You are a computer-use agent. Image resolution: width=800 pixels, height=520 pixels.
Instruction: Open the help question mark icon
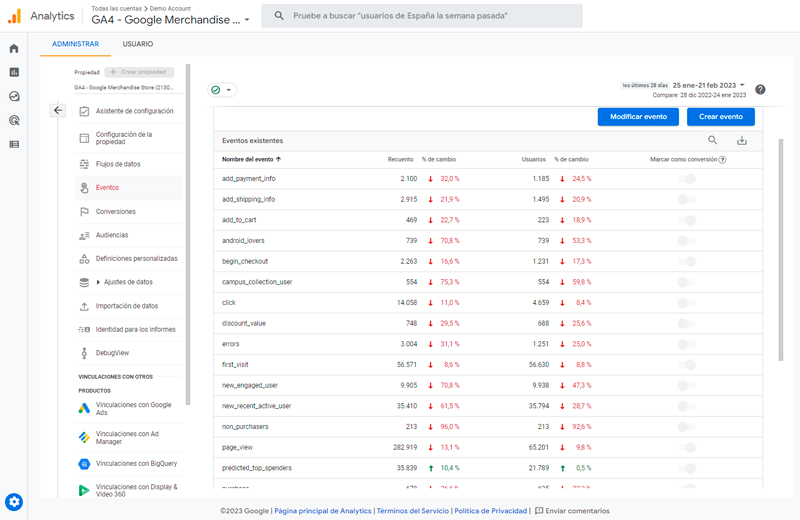tap(760, 89)
